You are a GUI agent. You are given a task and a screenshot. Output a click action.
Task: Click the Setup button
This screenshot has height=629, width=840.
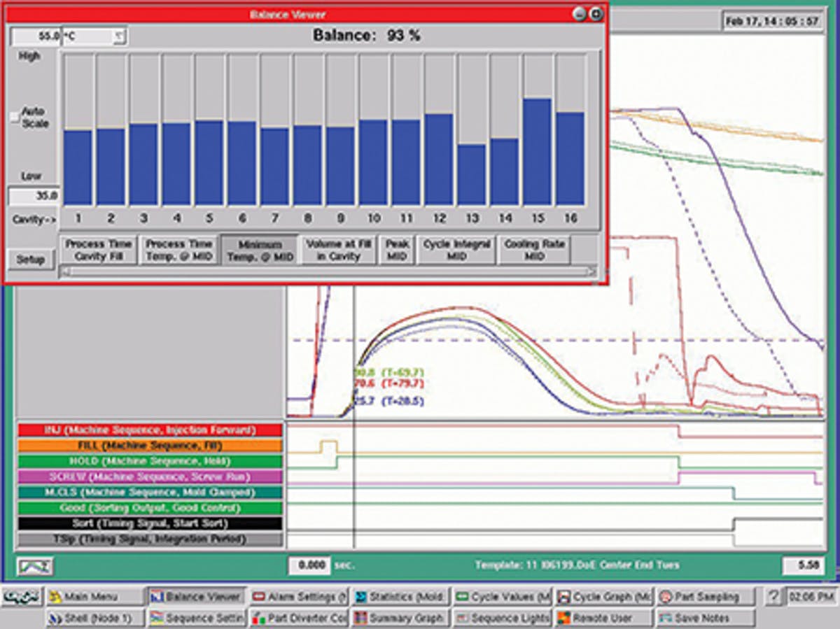pos(30,260)
